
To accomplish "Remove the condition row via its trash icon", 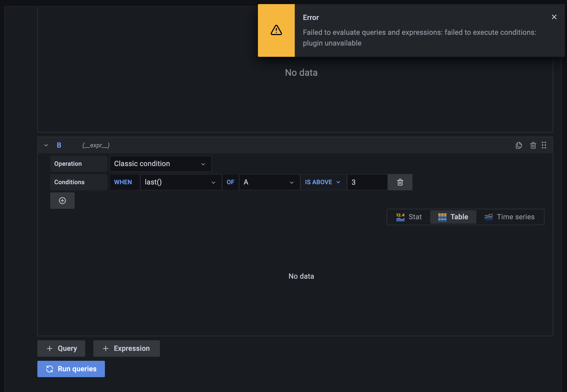I will [400, 182].
